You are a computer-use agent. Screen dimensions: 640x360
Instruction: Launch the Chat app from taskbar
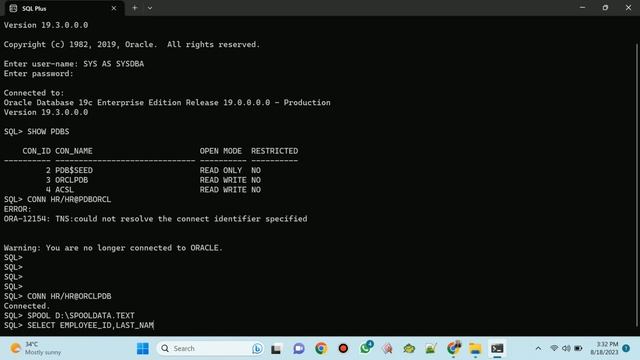tap(299, 349)
